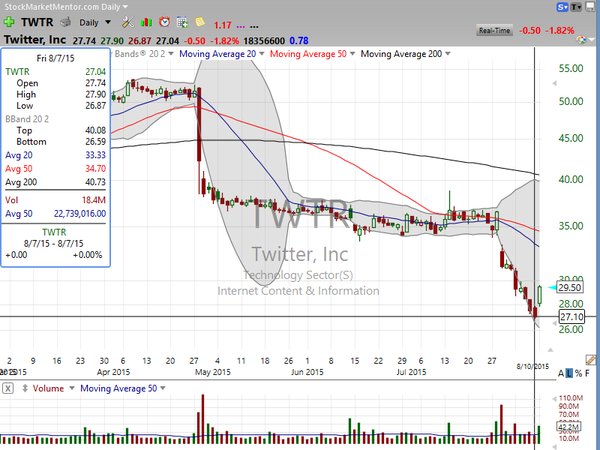Click the Real-Time button
The height and width of the screenshot is (450, 600).
click(494, 31)
